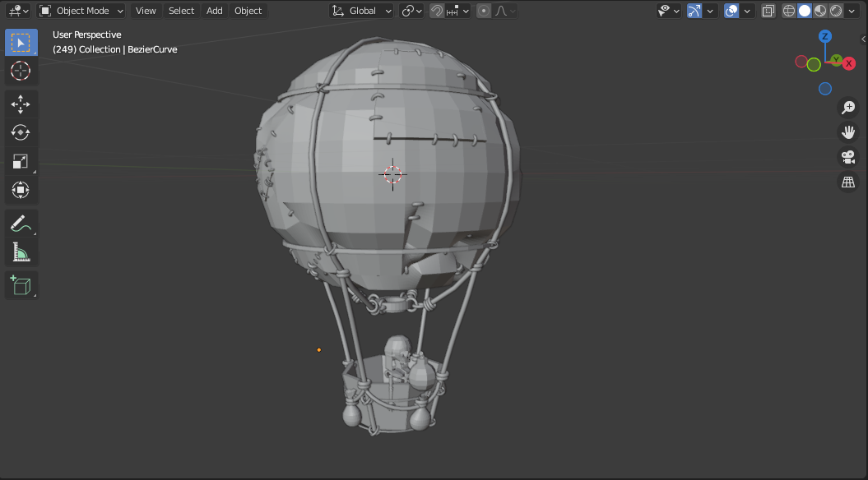Click the Y axis on navigation gizmo

tap(837, 59)
